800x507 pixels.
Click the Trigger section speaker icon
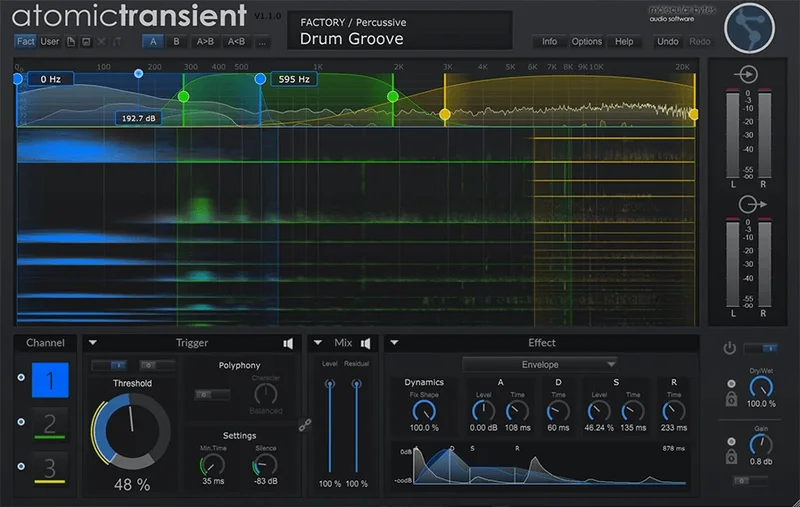tap(288, 343)
